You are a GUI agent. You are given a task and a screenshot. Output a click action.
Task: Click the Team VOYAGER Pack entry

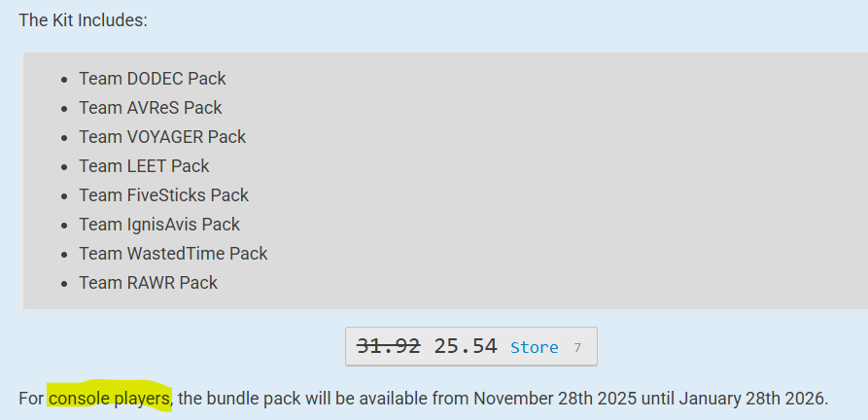pyautogui.click(x=162, y=137)
